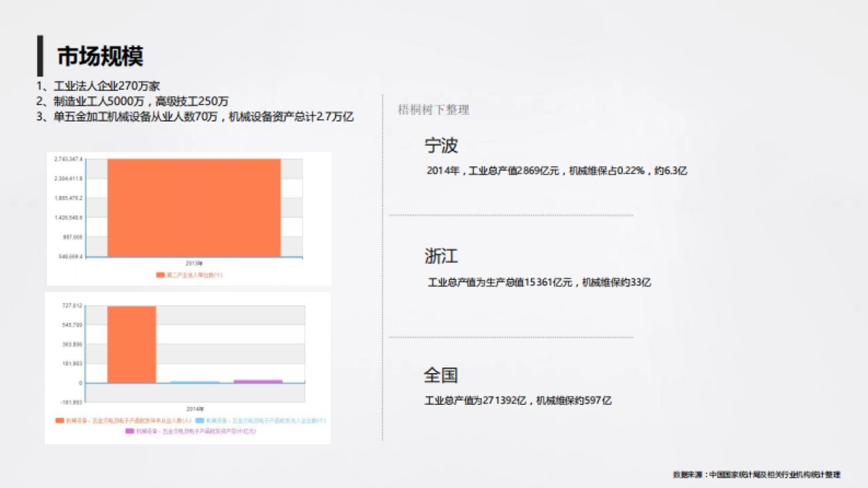Click the magenta 资产总计 legend swatch
This screenshot has height=488, width=868.
tap(129, 432)
